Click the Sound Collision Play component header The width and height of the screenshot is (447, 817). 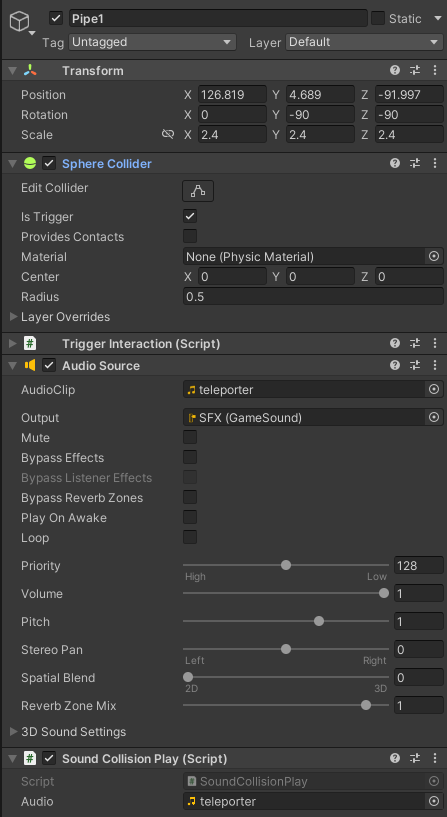(x=144, y=759)
